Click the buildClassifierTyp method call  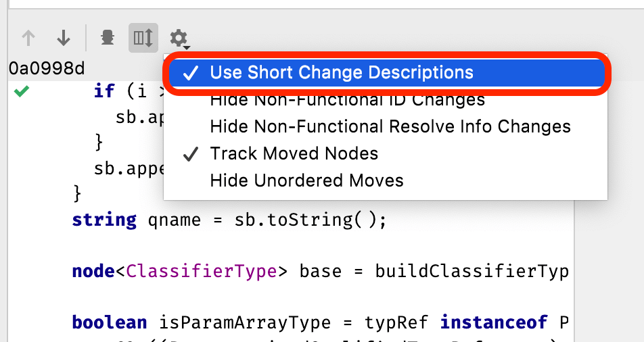463,271
